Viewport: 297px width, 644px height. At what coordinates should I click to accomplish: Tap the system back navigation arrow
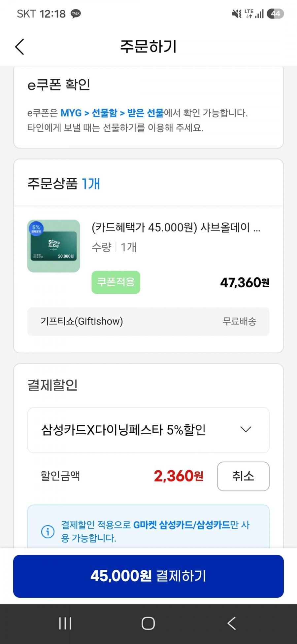pos(232,624)
